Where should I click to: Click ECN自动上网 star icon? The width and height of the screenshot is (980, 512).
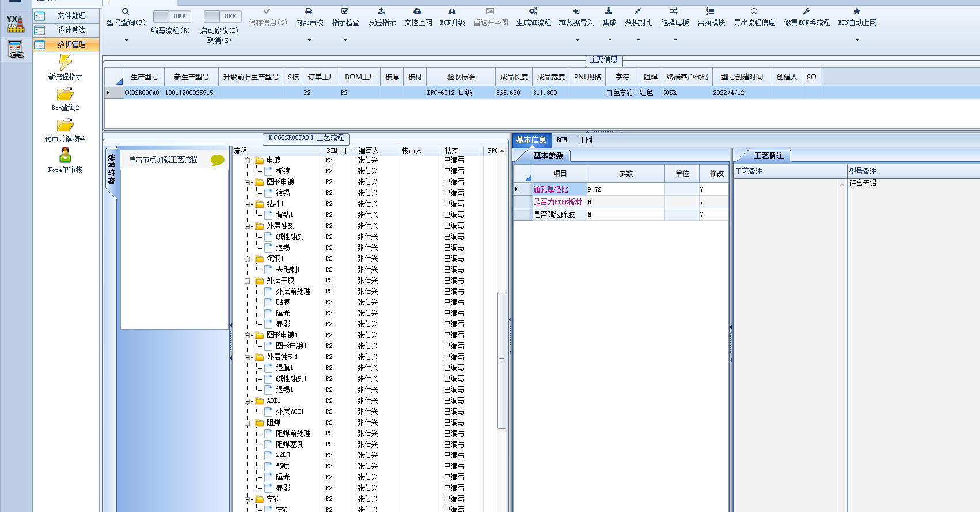[x=857, y=12]
